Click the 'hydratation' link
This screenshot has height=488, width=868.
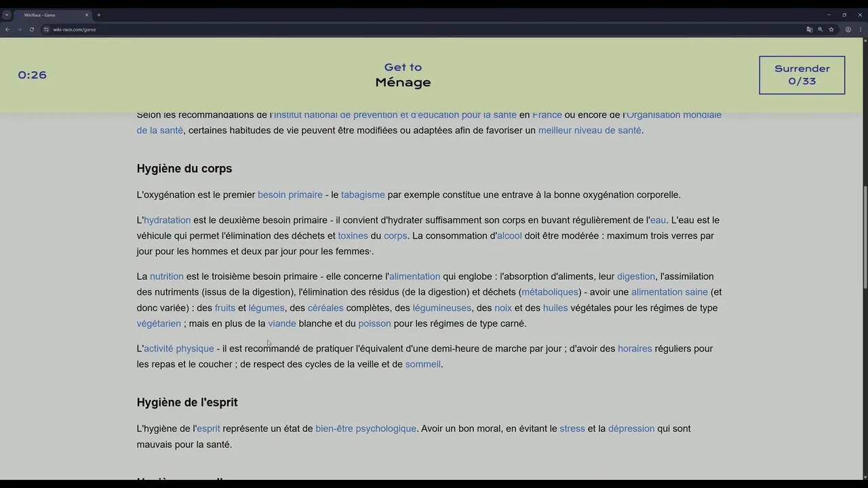click(x=167, y=220)
